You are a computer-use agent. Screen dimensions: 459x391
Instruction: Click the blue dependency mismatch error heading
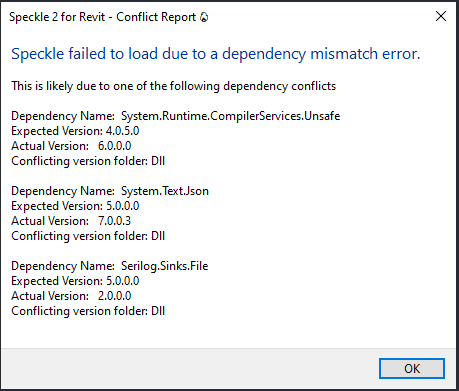pyautogui.click(x=216, y=54)
